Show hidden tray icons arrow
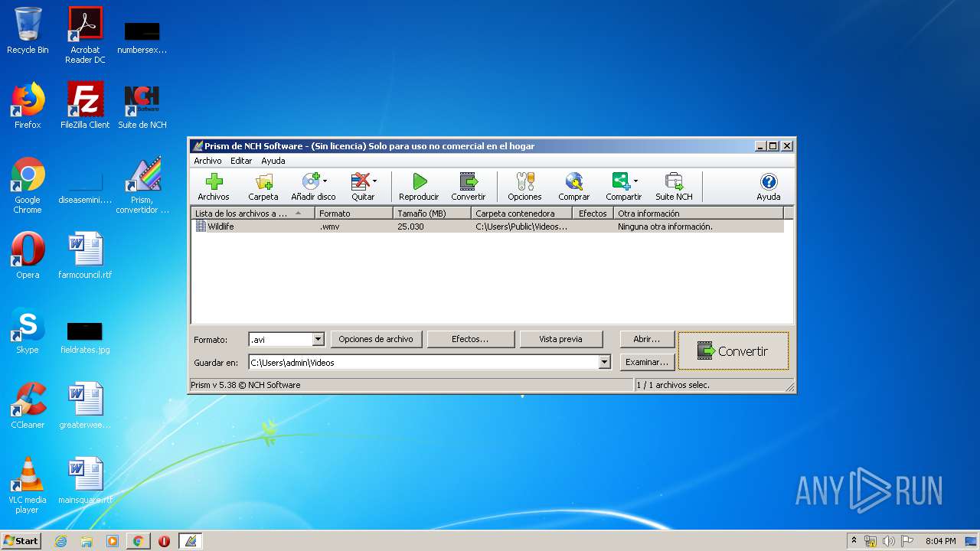The height and width of the screenshot is (551, 980). pyautogui.click(x=854, y=541)
